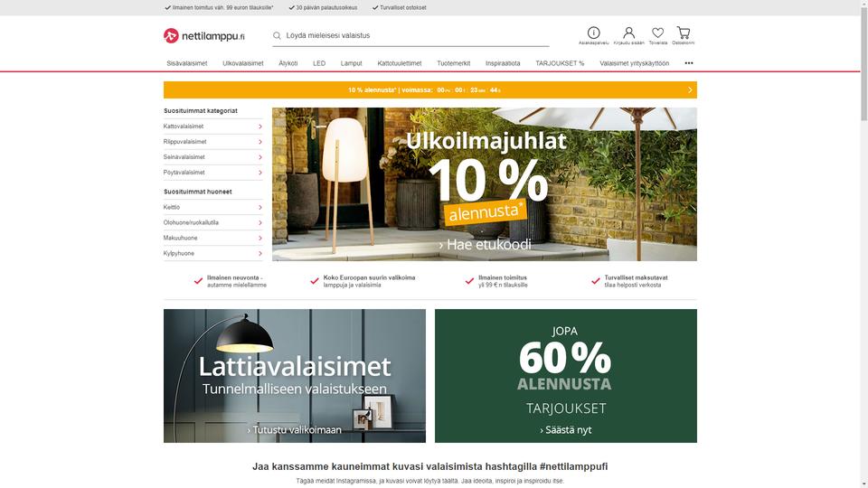Viewport: 868px width, 488px height.
Task: Expand the Riippuvalaisimet category chevron
Action: [260, 142]
